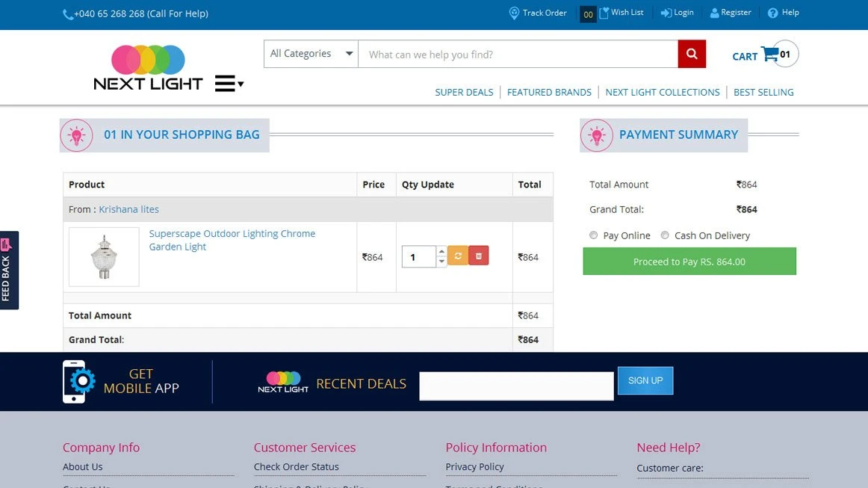This screenshot has height=488, width=868.
Task: Select the Pay Online radio button
Action: coord(594,235)
